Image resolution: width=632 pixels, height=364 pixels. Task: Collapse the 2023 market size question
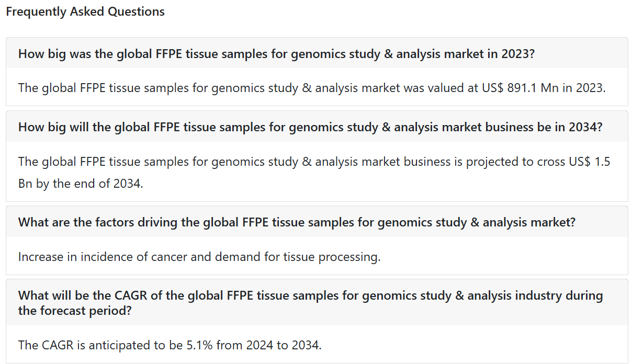coord(317,53)
